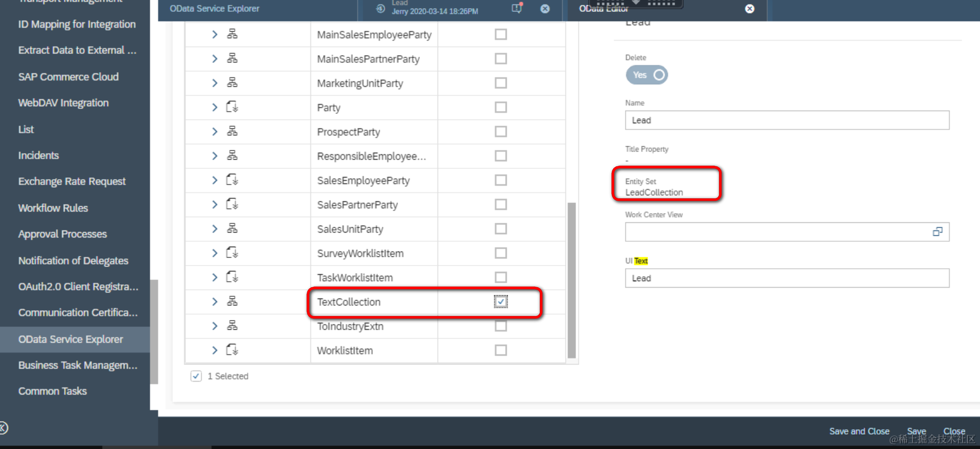The height and width of the screenshot is (449, 980).
Task: Expand the ToIndustryExtn row
Action: pos(214,326)
